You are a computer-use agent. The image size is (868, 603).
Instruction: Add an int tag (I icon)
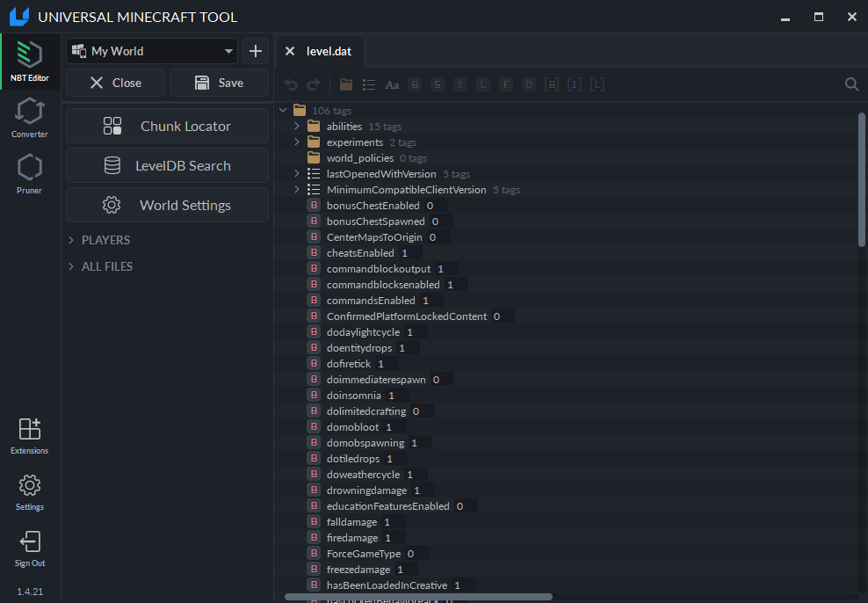pos(460,84)
